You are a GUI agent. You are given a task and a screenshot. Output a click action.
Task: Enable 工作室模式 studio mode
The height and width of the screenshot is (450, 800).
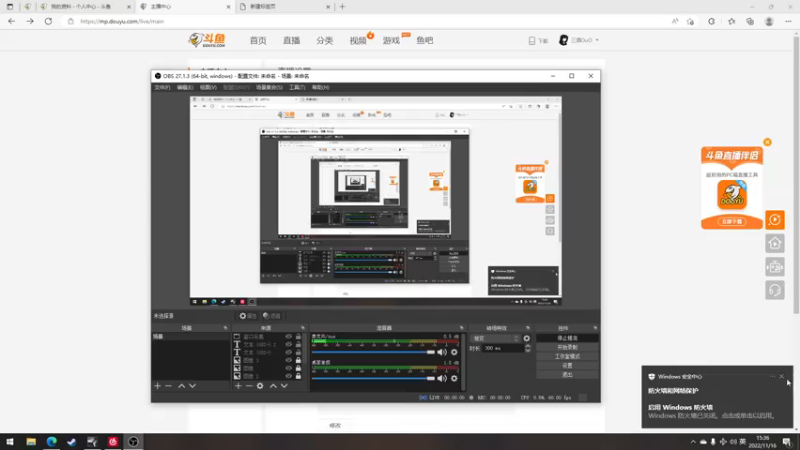(x=567, y=356)
